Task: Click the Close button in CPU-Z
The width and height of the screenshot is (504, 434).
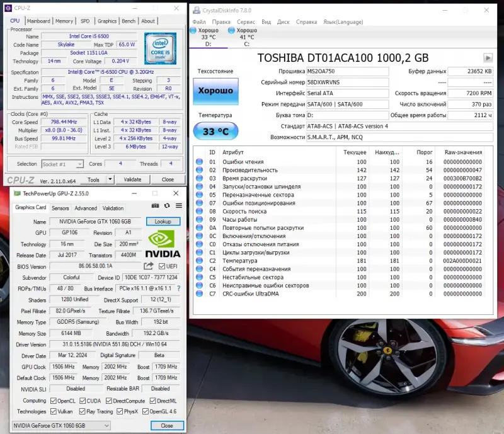Action: coord(168,180)
